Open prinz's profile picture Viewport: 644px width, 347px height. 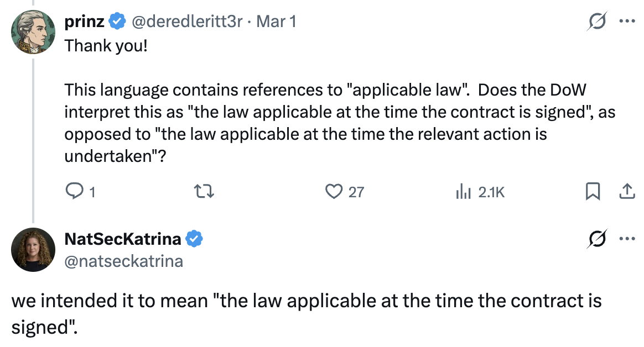33,32
